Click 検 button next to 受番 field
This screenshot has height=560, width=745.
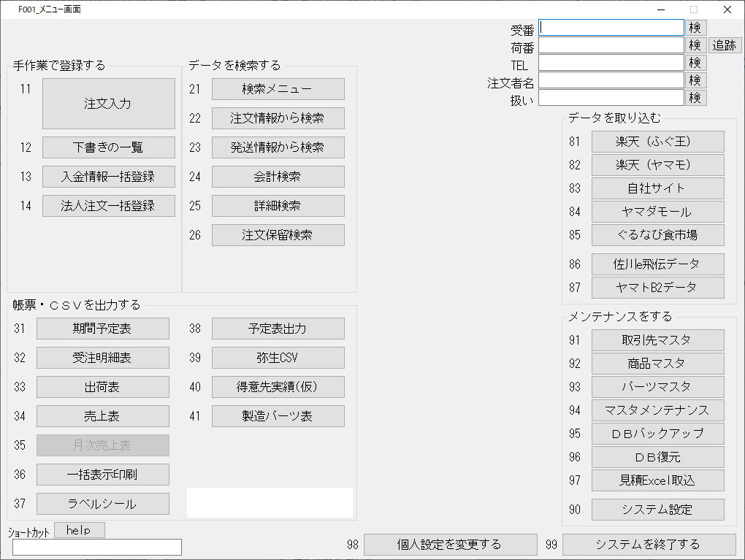pos(695,28)
